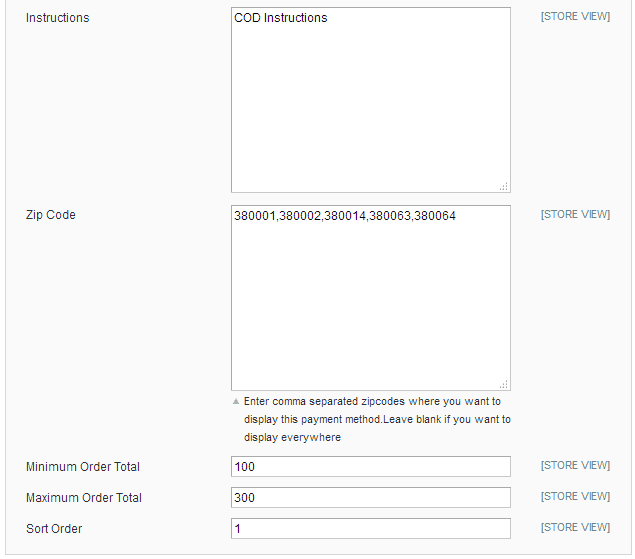Click the Maximum Order Total label

pos(84,498)
